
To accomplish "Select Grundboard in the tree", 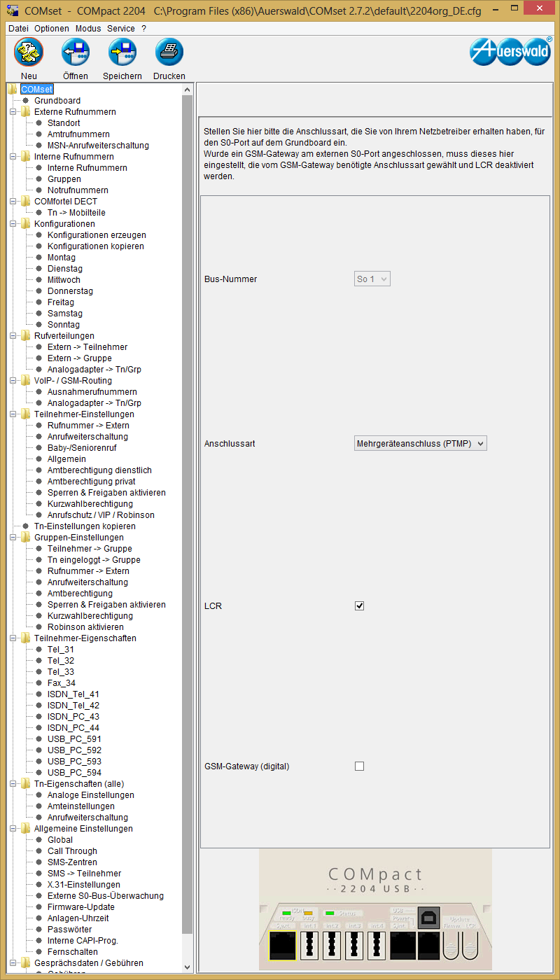I will 57,101.
